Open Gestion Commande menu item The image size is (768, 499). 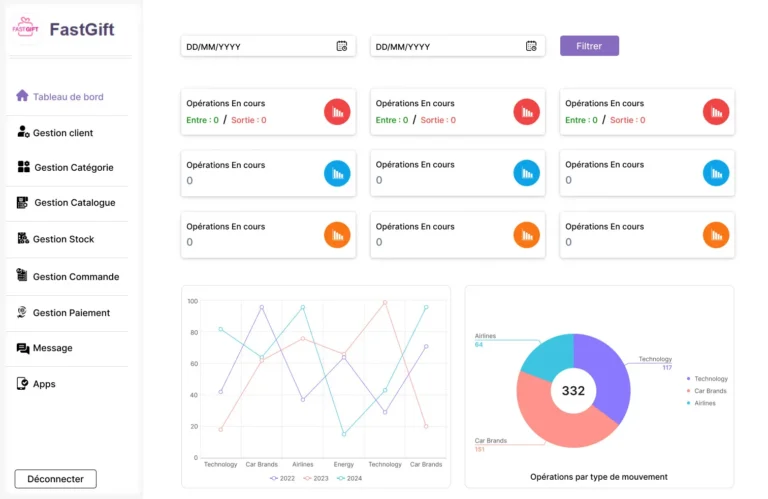coord(67,277)
